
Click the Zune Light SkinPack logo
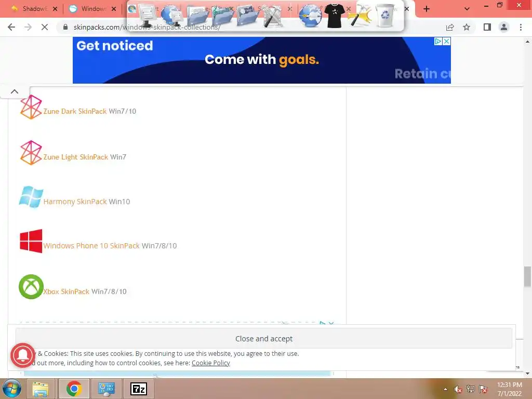[x=31, y=153]
